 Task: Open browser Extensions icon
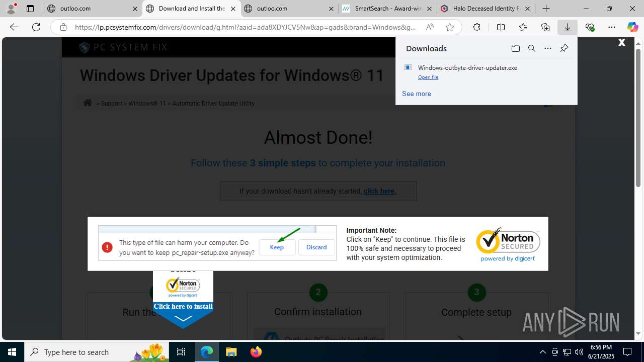tap(476, 27)
